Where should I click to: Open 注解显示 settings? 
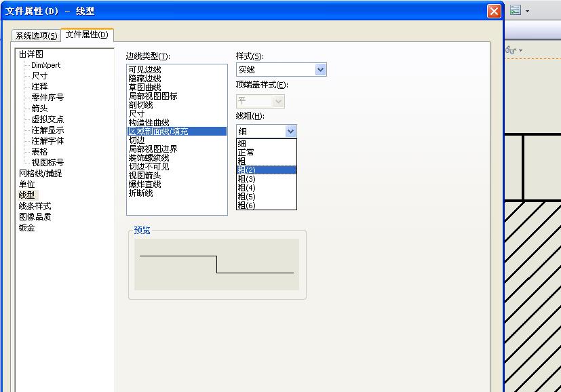tap(47, 130)
